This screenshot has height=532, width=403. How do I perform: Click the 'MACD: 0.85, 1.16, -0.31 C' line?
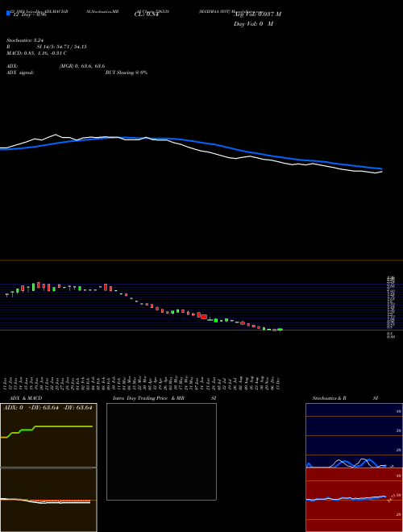coord(36,53)
